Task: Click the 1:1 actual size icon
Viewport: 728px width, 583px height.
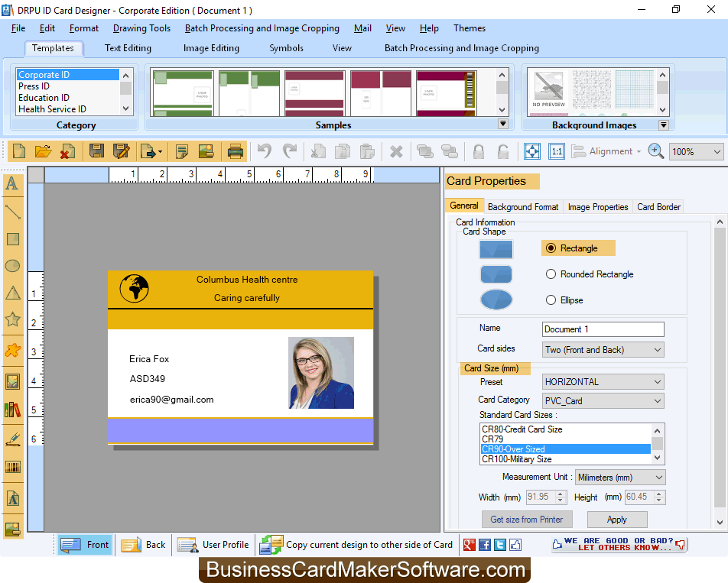Action: click(556, 151)
